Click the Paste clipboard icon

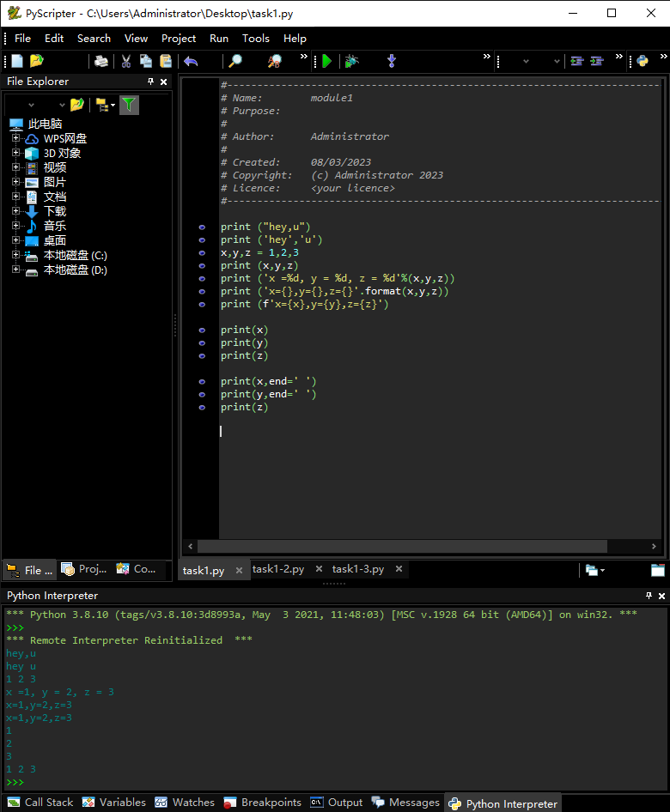click(165, 61)
